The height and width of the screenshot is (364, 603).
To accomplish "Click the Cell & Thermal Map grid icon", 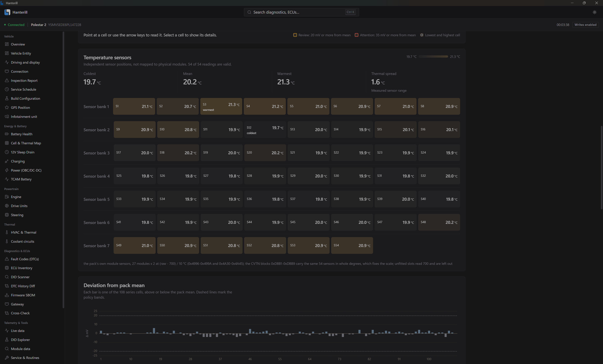I will pos(7,143).
